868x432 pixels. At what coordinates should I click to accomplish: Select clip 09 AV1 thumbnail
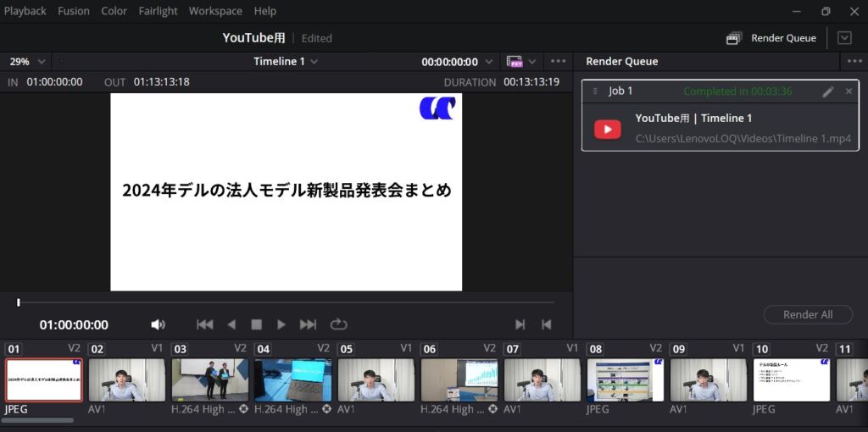(x=709, y=380)
